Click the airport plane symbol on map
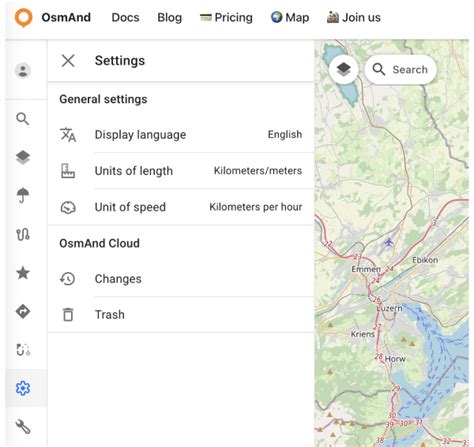The width and height of the screenshot is (474, 447). (389, 242)
